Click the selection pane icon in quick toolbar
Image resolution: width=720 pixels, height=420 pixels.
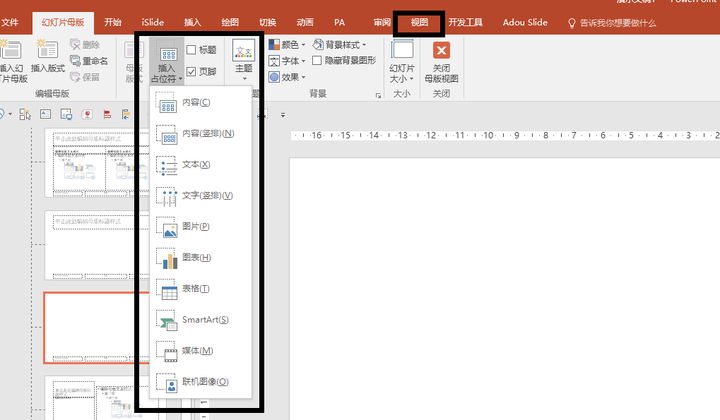[x=25, y=114]
